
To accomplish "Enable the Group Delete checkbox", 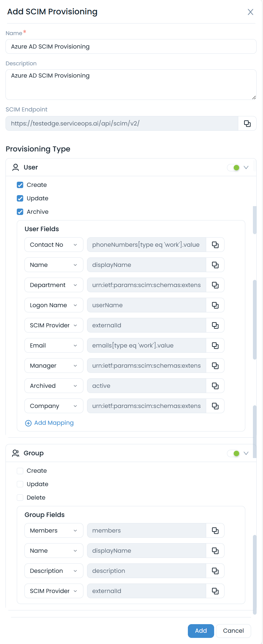I will click(20, 498).
